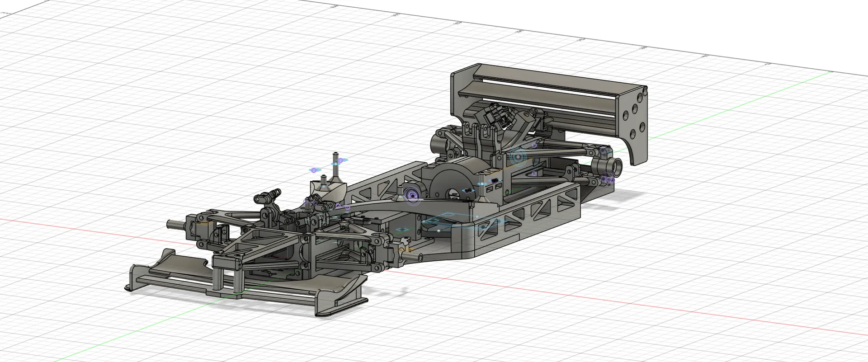Select the rear wing endplate with round holes
The image size is (868, 362).
pyautogui.click(x=635, y=122)
